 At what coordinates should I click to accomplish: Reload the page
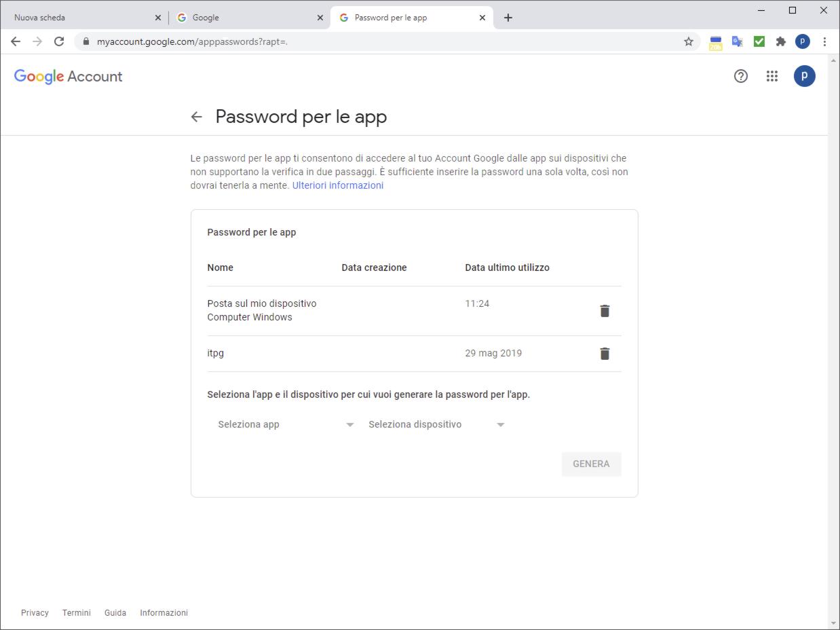59,41
